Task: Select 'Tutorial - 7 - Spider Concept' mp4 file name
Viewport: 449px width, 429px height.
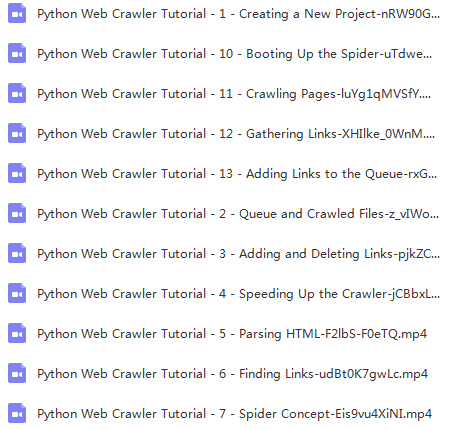Action: (x=234, y=414)
